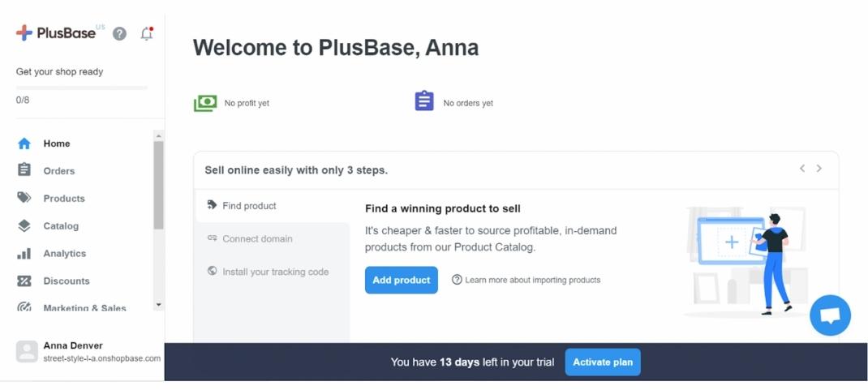This screenshot has width=868, height=390.
Task: Click the Orders clipboard icon
Action: pyautogui.click(x=24, y=170)
